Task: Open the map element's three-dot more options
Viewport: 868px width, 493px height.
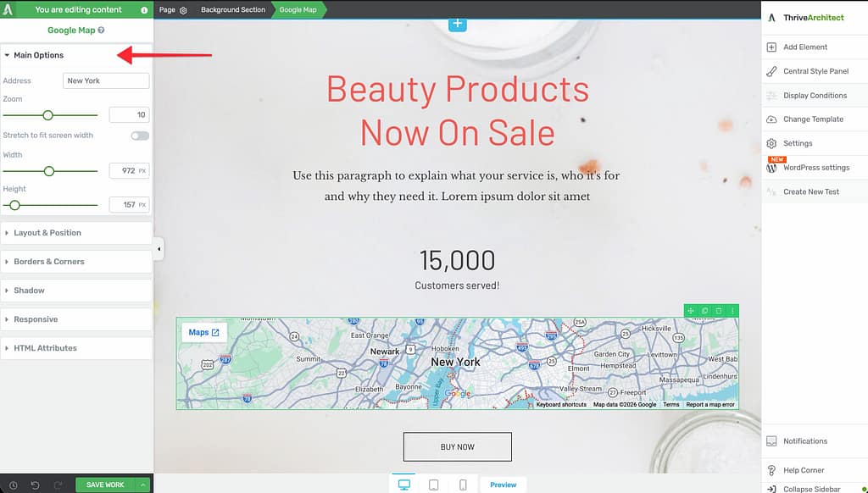Action: point(732,311)
